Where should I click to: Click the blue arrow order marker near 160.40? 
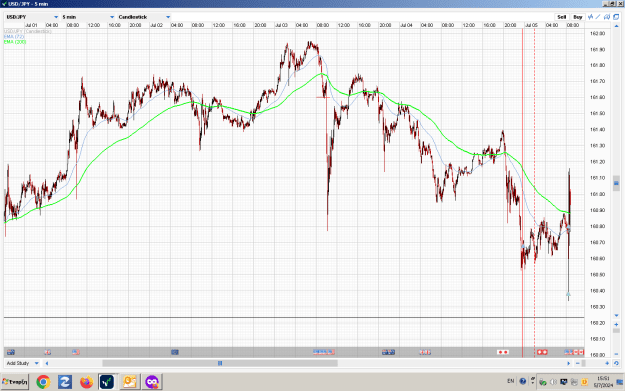(x=568, y=295)
